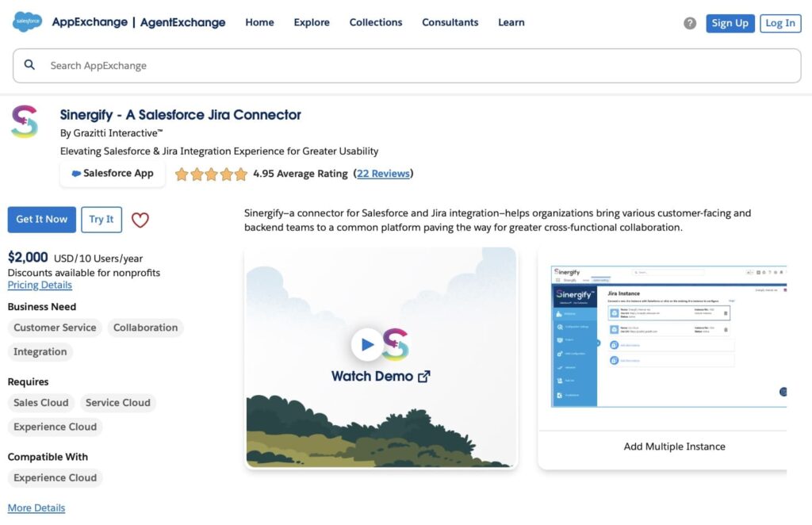Image resolution: width=812 pixels, height=525 pixels.
Task: Select Experience Cloud tag under Compatible With
Action: coord(55,478)
